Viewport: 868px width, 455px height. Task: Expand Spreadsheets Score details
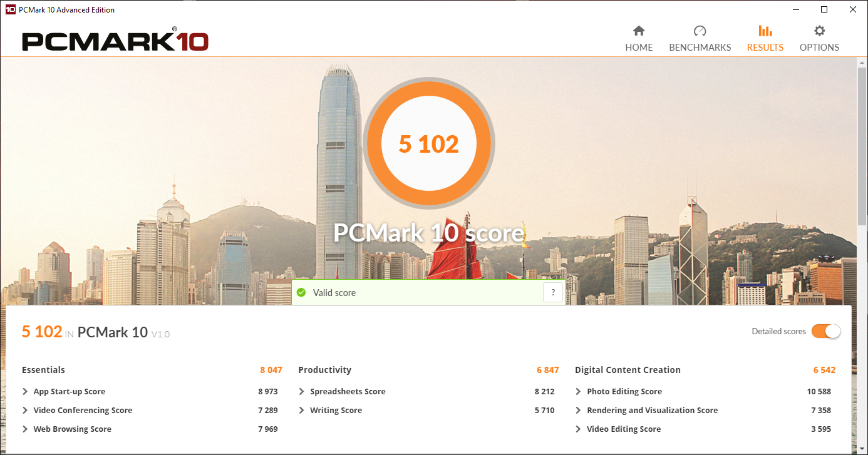click(x=302, y=392)
